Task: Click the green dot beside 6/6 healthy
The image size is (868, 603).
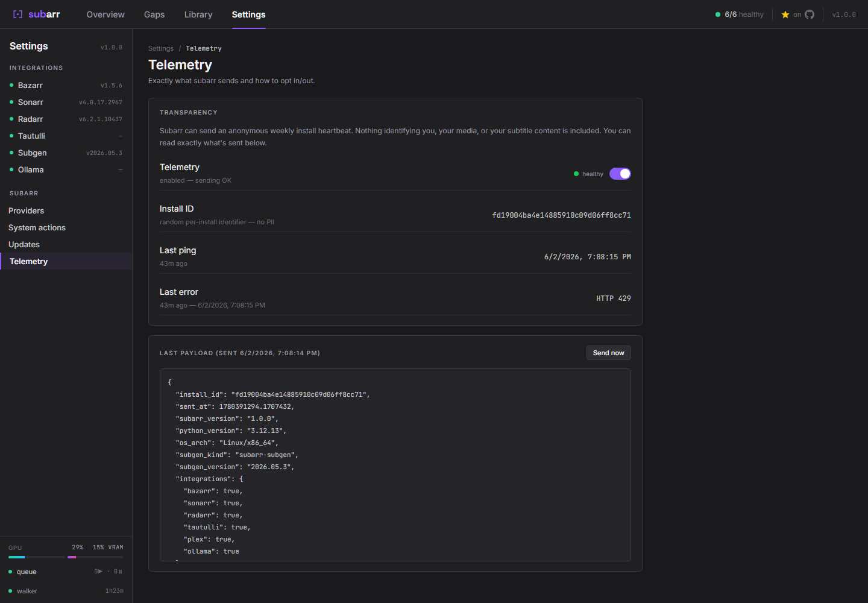Action: click(718, 14)
